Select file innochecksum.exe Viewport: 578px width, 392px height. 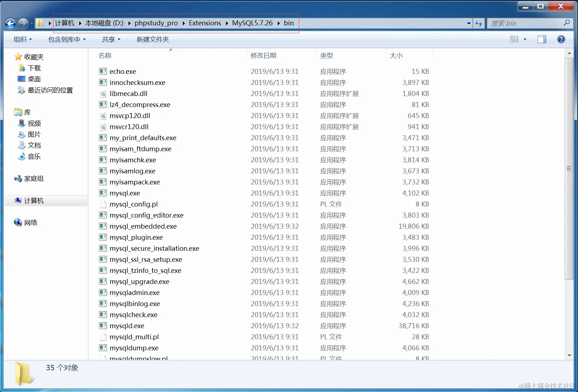click(x=137, y=82)
